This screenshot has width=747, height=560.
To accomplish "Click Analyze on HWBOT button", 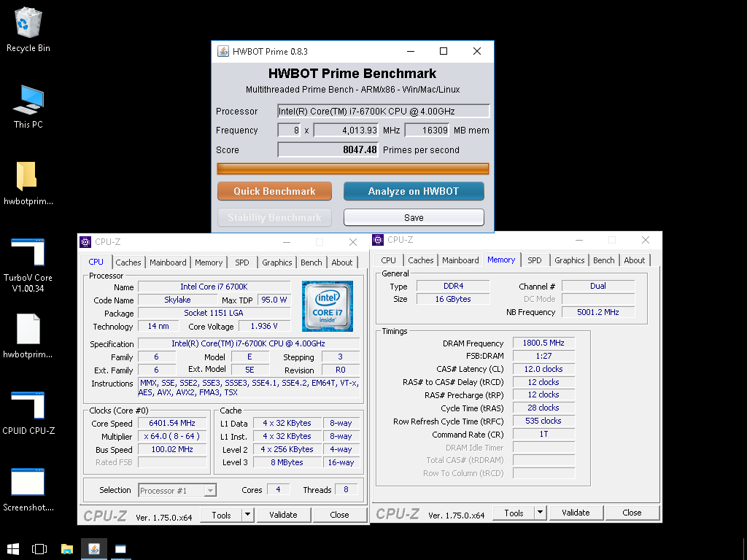I will [x=414, y=191].
